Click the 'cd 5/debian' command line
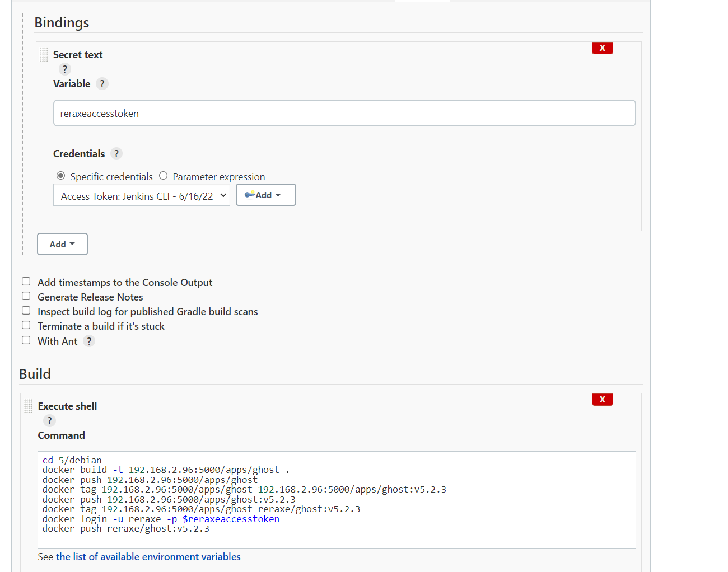The height and width of the screenshot is (572, 728). [x=72, y=460]
